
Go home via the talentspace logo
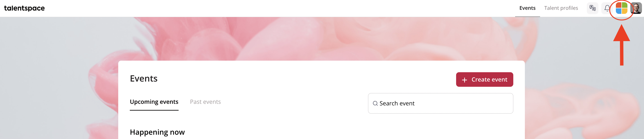point(24,8)
